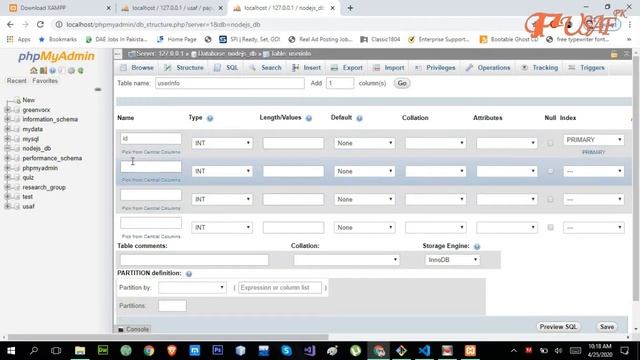The width and height of the screenshot is (640, 360).
Task: Open Google Chrome from the taskbar
Action: [149, 351]
